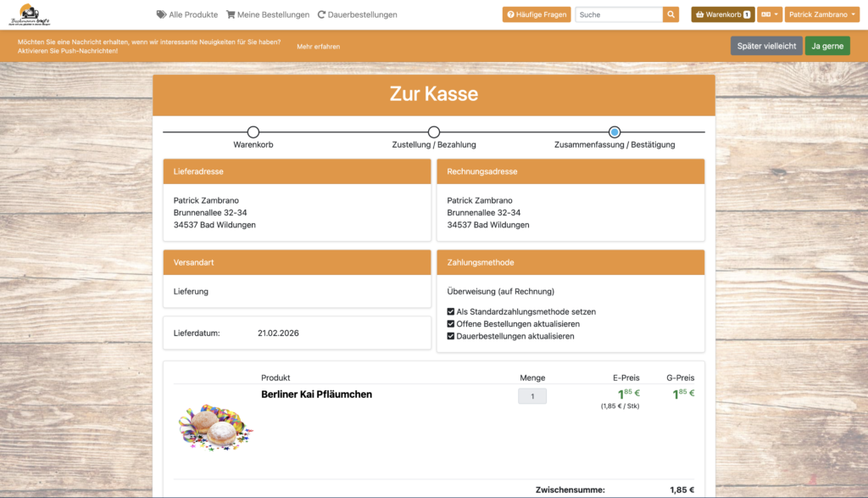
Task: Click the cart icon beside Meine Bestellungen
Action: click(231, 14)
